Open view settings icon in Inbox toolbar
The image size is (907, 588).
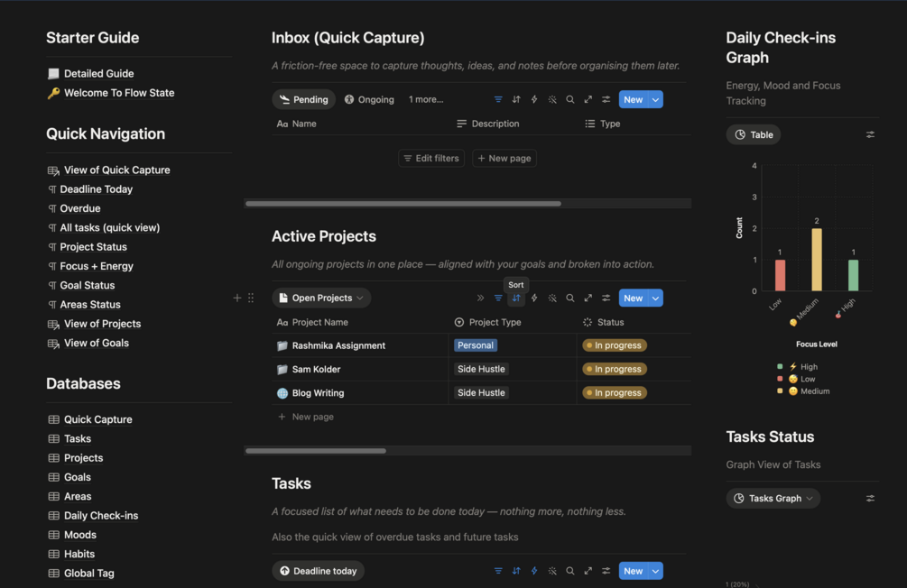[x=606, y=99]
